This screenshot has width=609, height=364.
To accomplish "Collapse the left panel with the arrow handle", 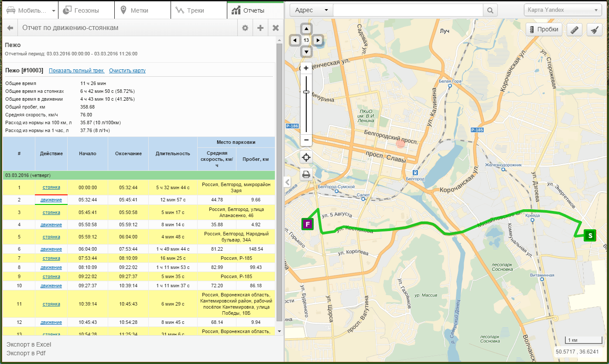I will (x=287, y=181).
